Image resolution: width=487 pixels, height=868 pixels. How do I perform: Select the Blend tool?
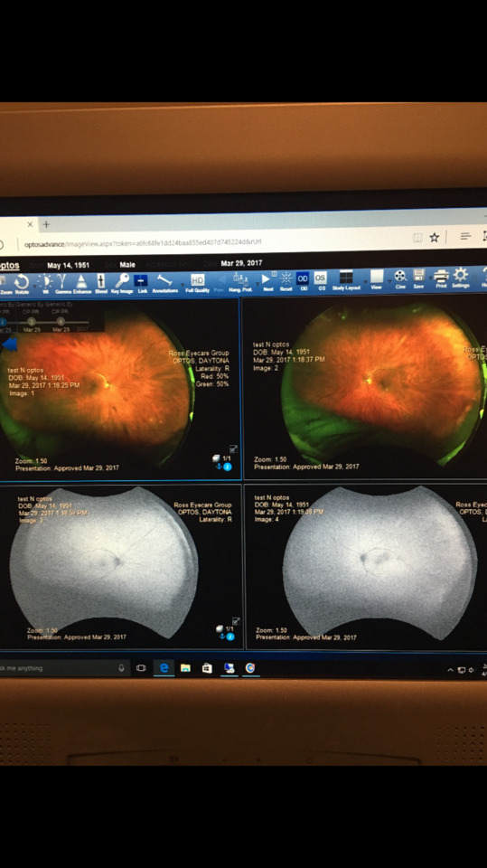coord(100,284)
